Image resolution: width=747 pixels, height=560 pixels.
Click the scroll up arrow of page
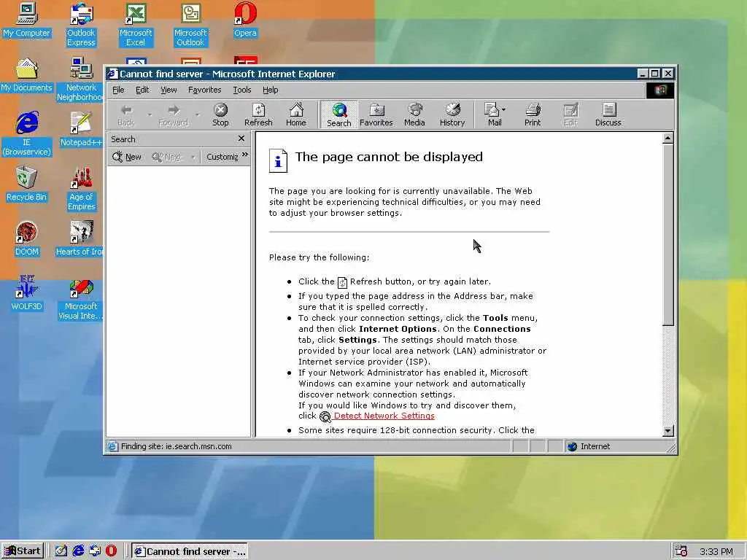(668, 139)
